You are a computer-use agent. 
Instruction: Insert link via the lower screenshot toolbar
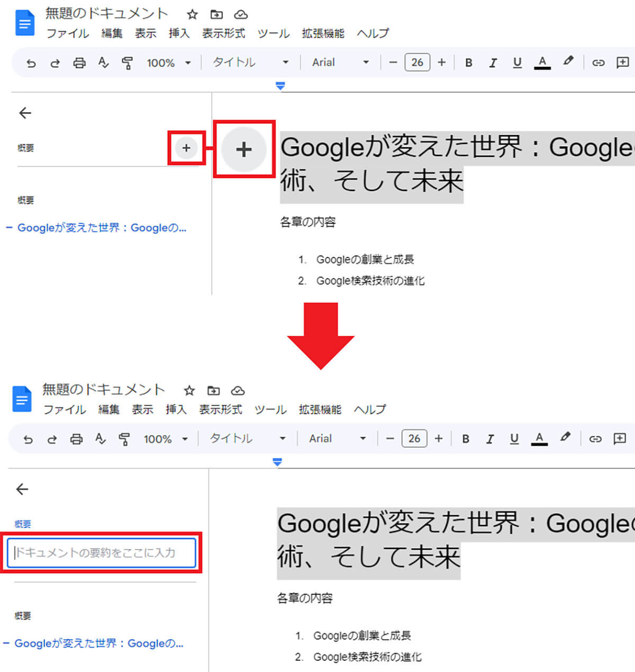[x=595, y=438]
